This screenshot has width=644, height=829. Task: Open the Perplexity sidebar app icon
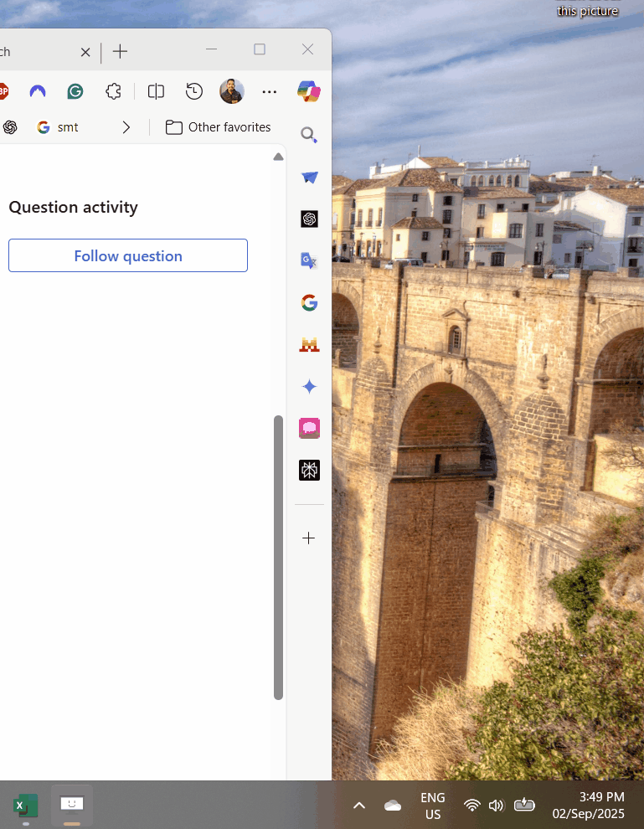pyautogui.click(x=309, y=470)
